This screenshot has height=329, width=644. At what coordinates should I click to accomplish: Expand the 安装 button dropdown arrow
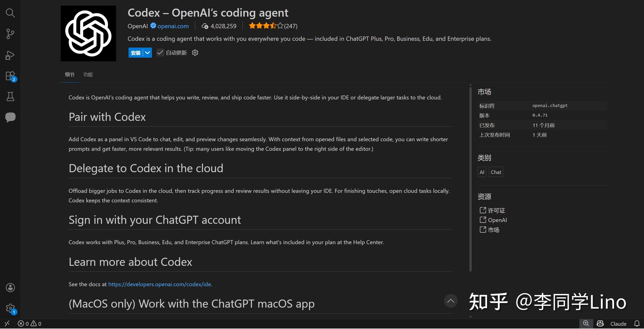point(148,53)
